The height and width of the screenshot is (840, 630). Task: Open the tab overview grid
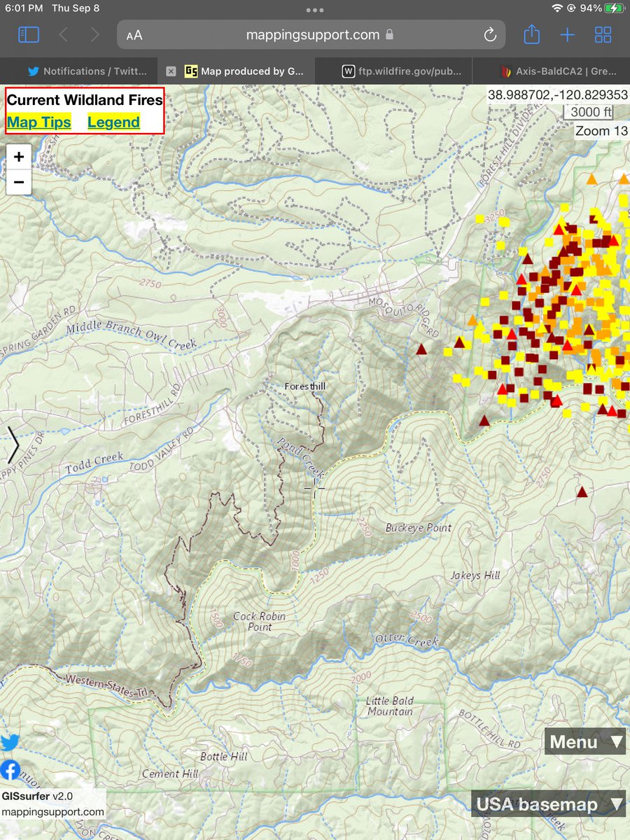tap(603, 34)
